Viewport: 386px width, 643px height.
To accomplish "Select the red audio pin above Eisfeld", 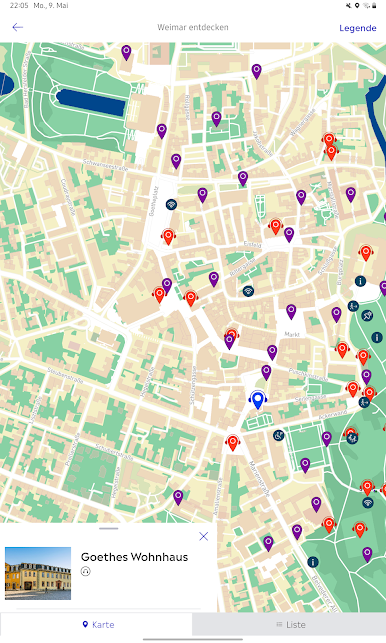I will 276,226.
